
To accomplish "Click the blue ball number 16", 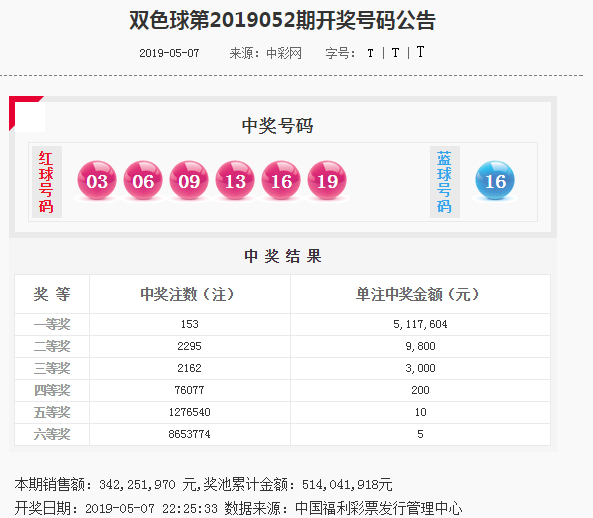I will [x=495, y=180].
